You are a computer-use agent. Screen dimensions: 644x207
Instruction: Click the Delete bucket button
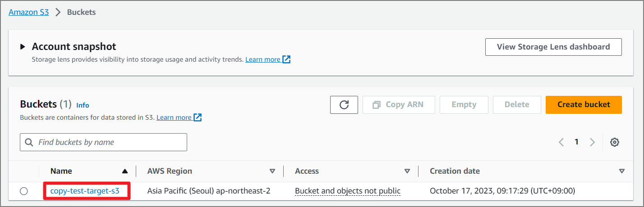[x=517, y=105]
